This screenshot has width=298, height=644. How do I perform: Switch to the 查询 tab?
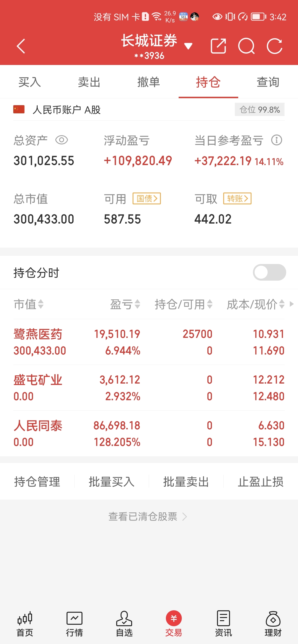tap(268, 82)
